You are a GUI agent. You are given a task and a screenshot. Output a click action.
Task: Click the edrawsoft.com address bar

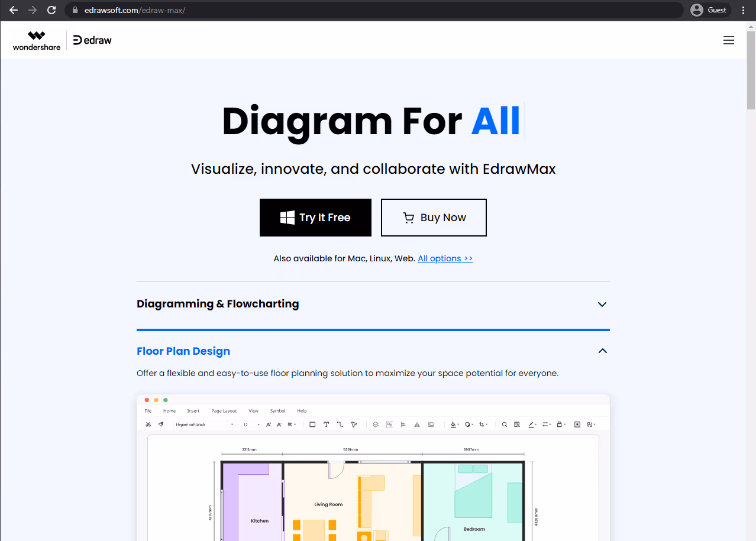coord(374,10)
